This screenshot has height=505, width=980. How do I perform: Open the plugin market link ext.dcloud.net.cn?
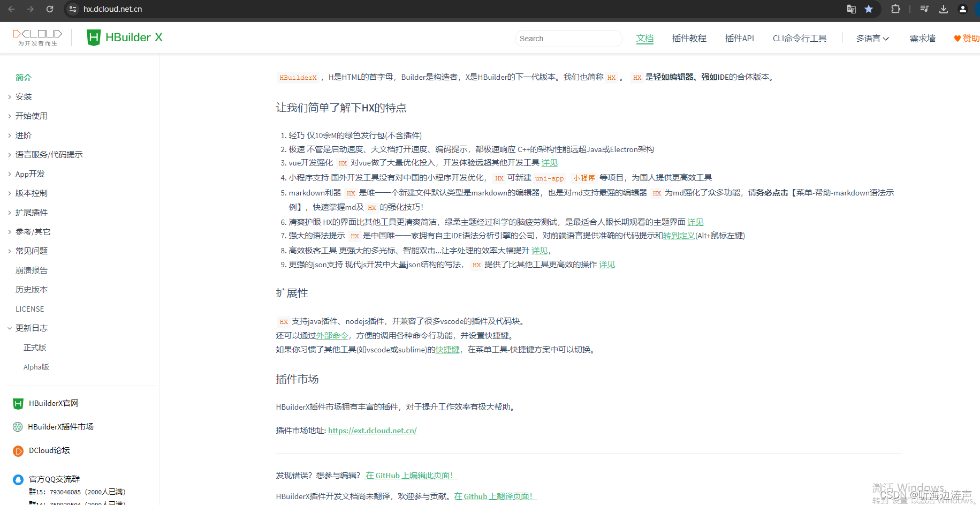click(x=372, y=430)
